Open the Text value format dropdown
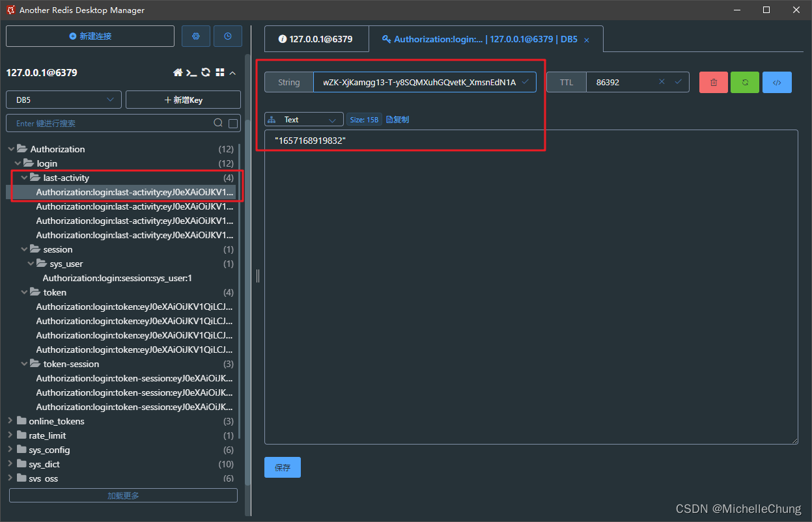The height and width of the screenshot is (522, 812). click(303, 119)
